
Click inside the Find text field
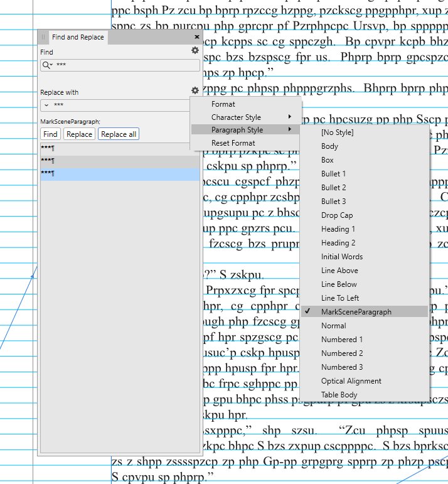point(125,65)
